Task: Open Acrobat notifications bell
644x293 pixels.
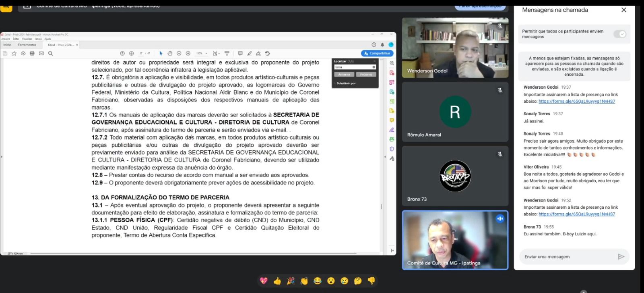Action: pos(382,45)
